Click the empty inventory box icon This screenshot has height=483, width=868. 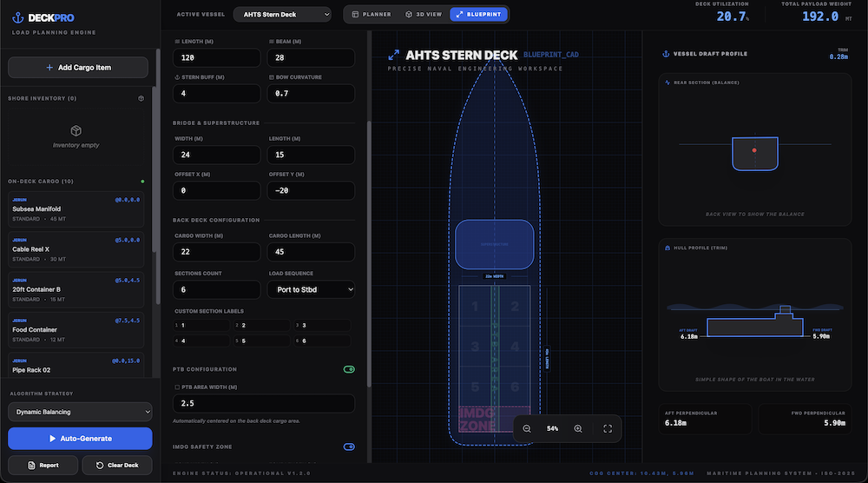[x=76, y=130]
